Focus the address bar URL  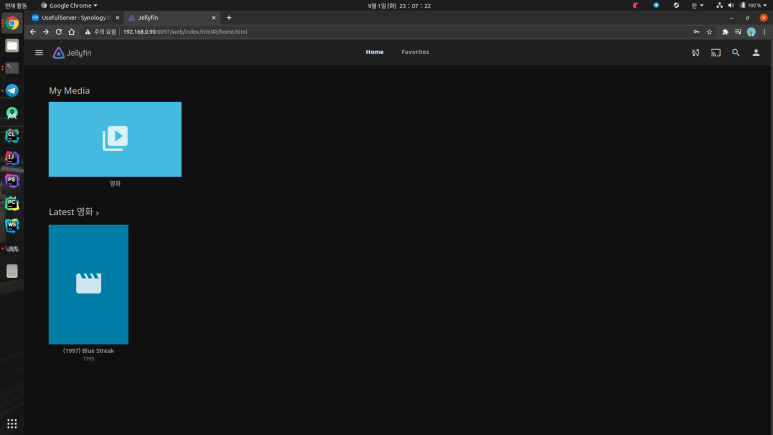[185, 32]
